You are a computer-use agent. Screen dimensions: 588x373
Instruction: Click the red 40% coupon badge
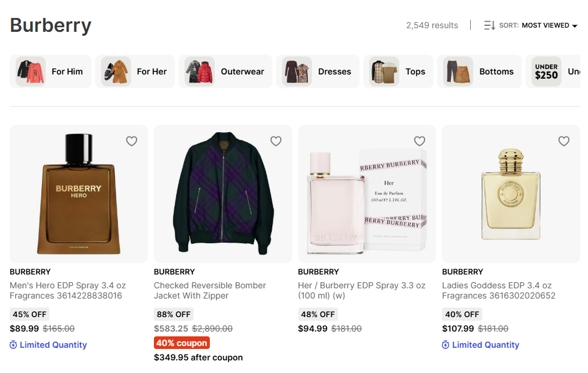tap(182, 343)
